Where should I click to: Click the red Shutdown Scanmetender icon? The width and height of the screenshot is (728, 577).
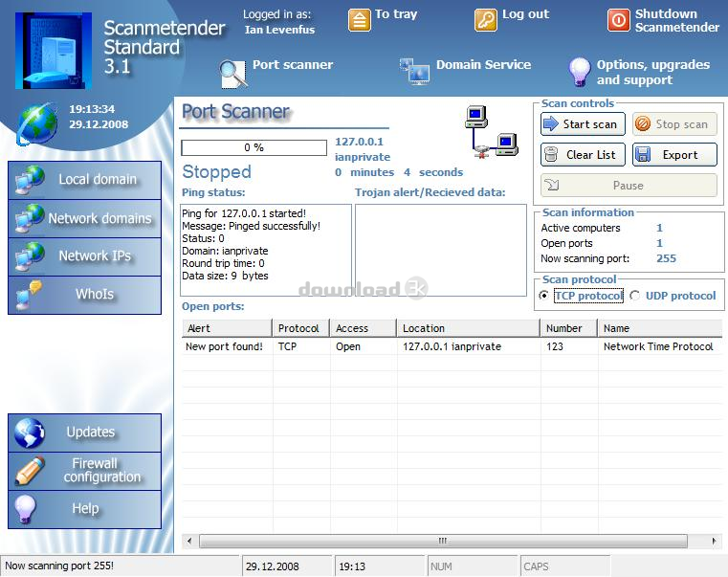click(x=618, y=20)
